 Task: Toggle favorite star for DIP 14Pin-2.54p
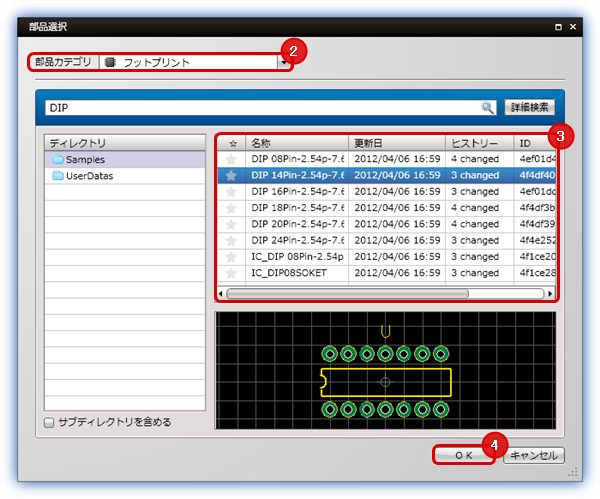point(231,175)
